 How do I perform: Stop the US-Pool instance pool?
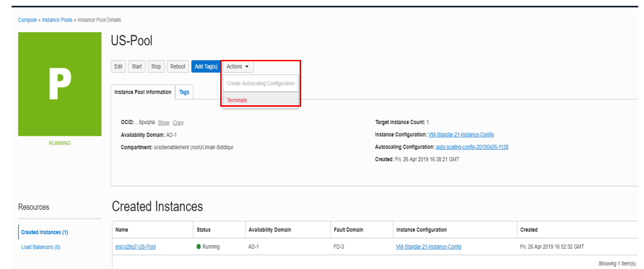tap(156, 66)
